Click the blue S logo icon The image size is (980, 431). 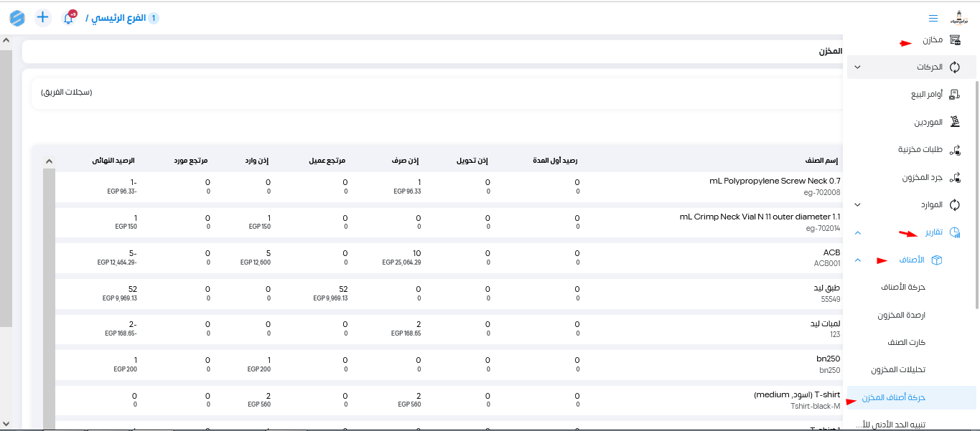tap(17, 18)
